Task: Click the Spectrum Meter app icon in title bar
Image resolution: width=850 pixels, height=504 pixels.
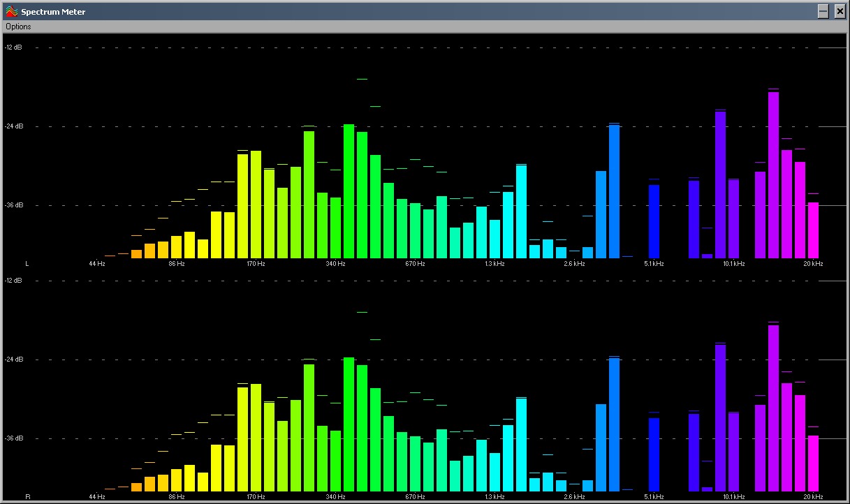Action: coord(11,12)
